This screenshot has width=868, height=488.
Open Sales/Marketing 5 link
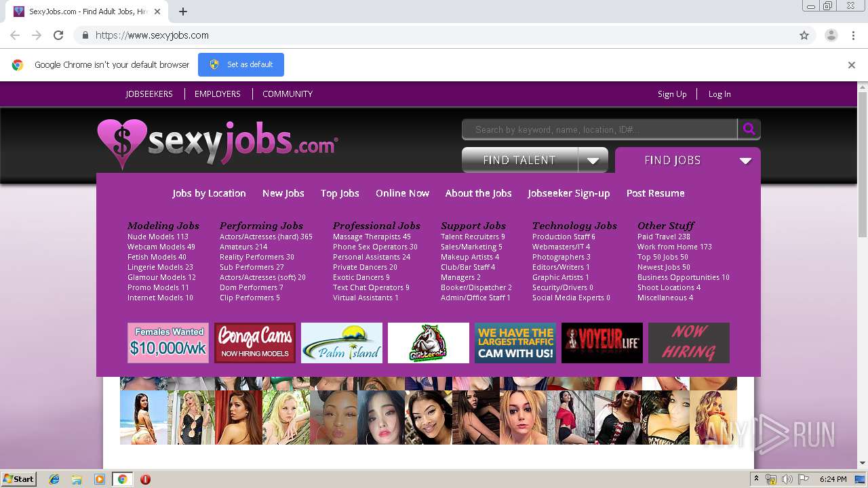tap(471, 247)
